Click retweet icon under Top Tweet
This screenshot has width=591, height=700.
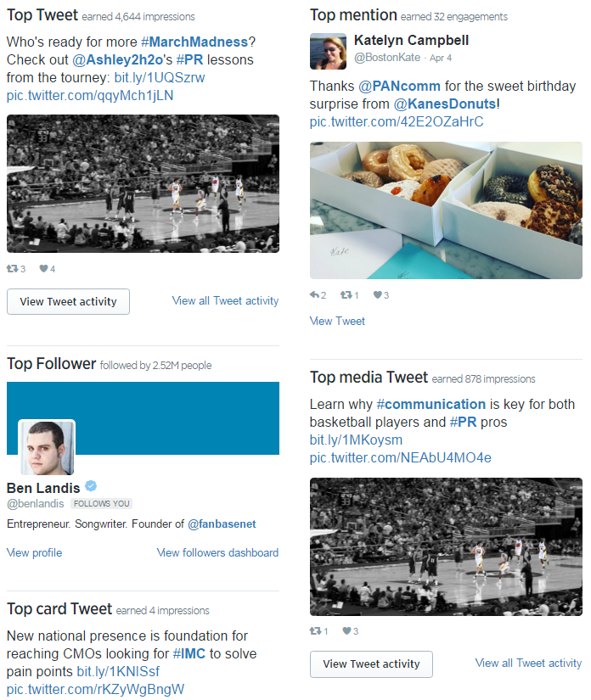(x=12, y=268)
